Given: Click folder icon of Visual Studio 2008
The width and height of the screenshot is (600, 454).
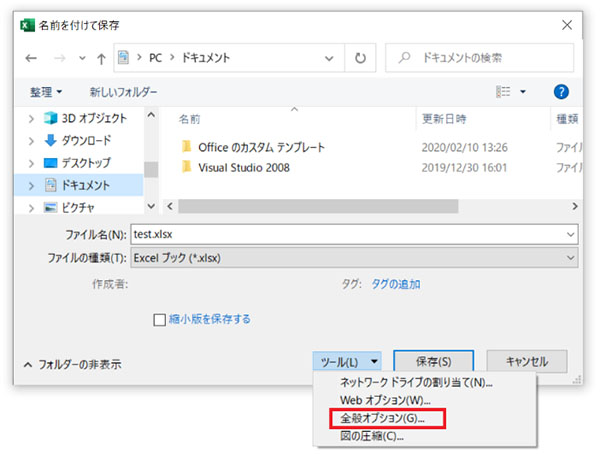Looking at the screenshot, I should [186, 167].
